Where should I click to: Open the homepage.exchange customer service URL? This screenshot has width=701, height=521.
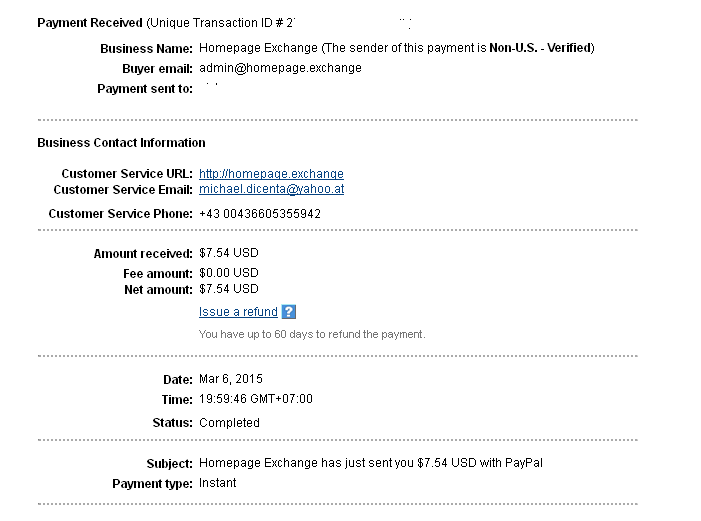(271, 173)
